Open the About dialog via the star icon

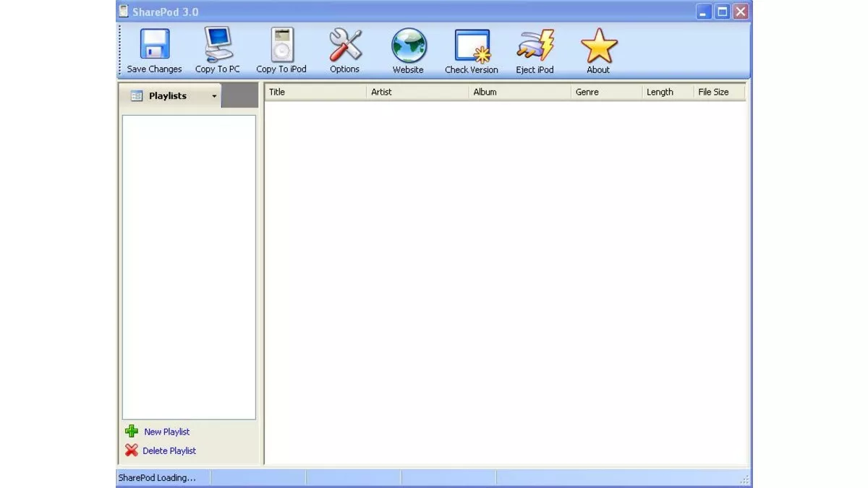coord(598,45)
